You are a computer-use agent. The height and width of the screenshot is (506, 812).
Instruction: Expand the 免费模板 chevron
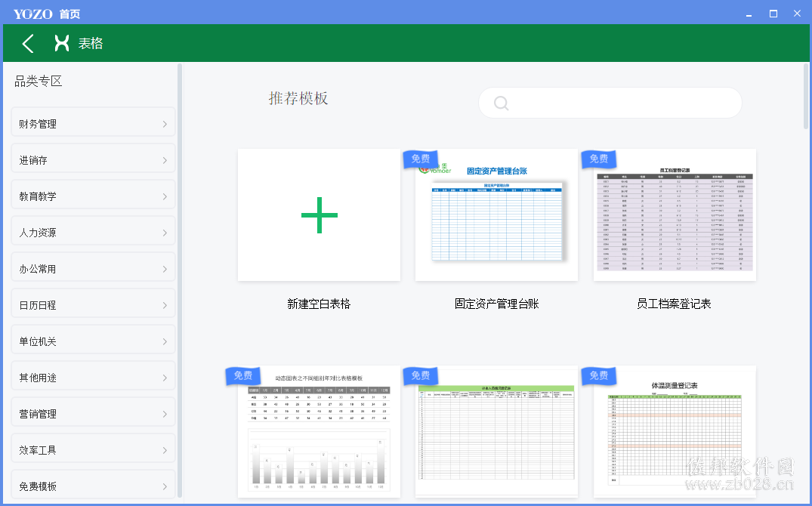165,486
